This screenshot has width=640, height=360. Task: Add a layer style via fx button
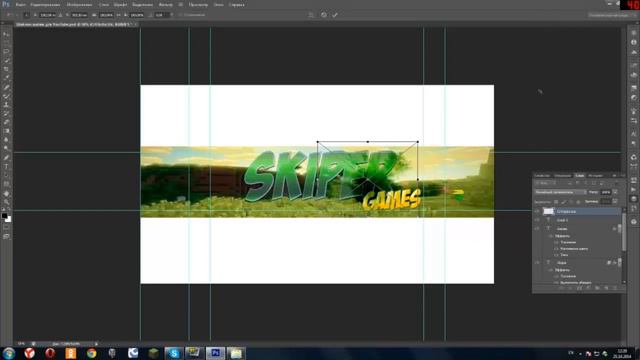pos(570,288)
